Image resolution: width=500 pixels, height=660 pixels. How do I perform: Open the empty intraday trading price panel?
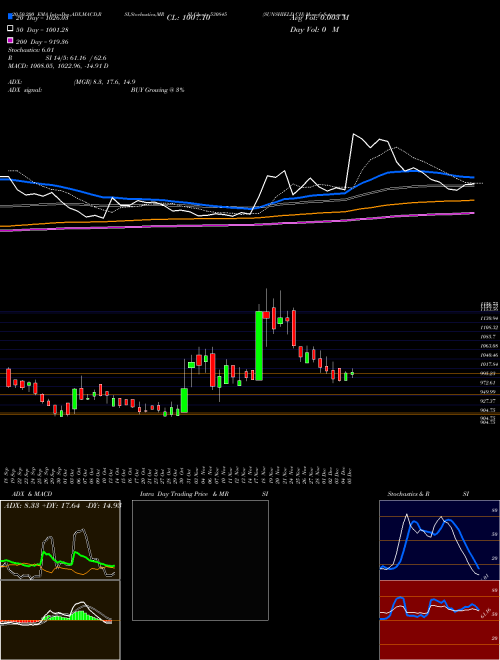pyautogui.click(x=200, y=560)
